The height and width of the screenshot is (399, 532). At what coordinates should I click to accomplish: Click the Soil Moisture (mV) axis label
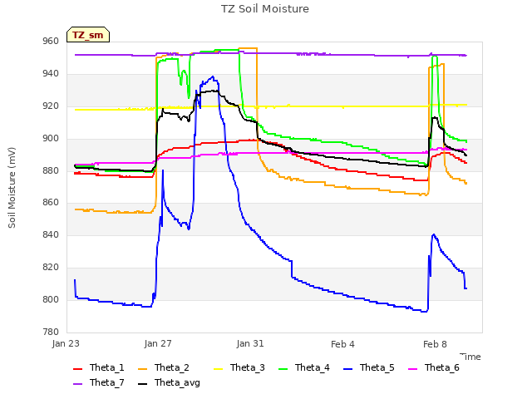click(12, 188)
